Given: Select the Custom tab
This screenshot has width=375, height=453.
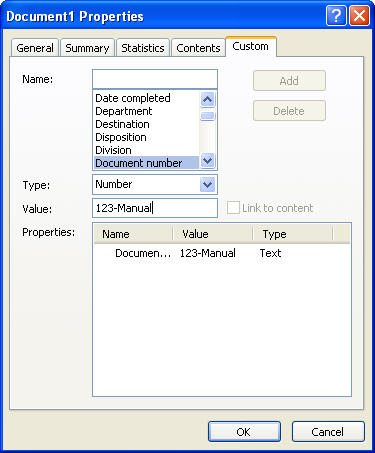Looking at the screenshot, I should tap(251, 46).
